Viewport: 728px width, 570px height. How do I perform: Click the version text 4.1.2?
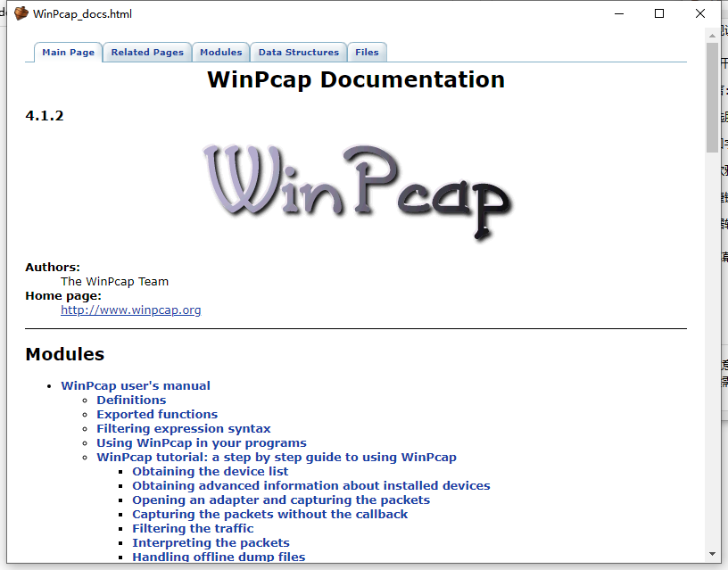tap(45, 116)
